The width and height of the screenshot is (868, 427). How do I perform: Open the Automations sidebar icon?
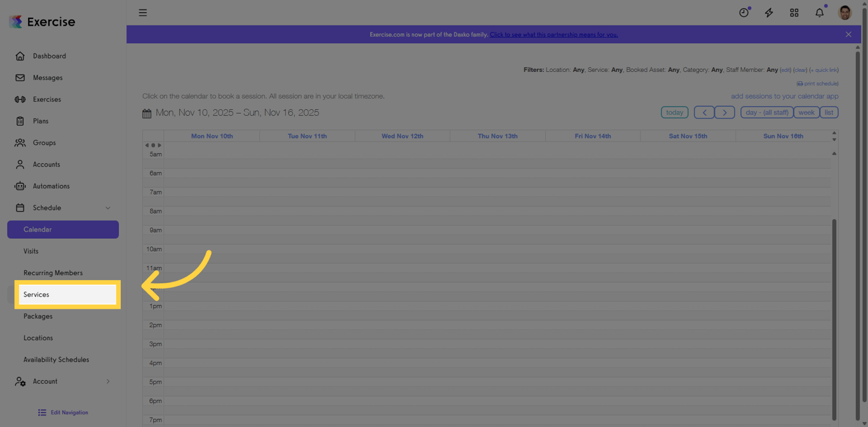[x=20, y=186]
